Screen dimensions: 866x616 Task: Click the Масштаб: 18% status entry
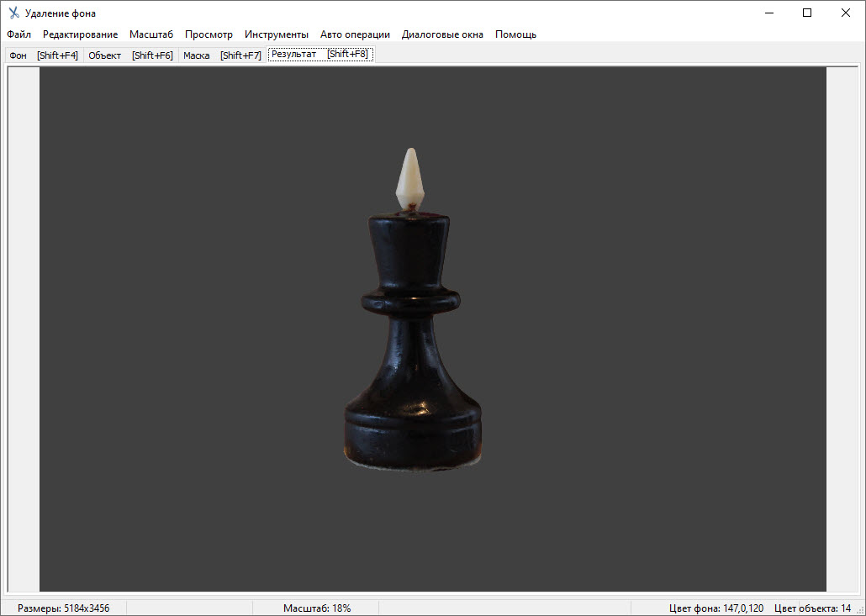click(317, 608)
